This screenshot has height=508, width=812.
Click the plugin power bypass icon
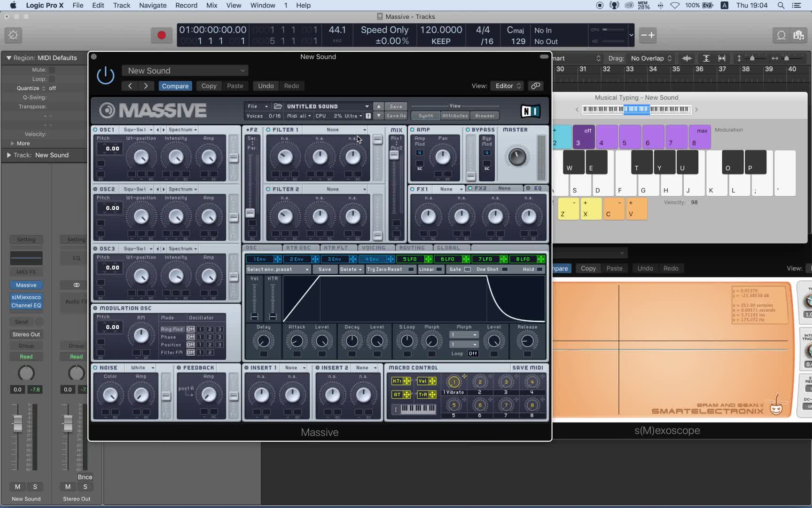[x=105, y=76]
